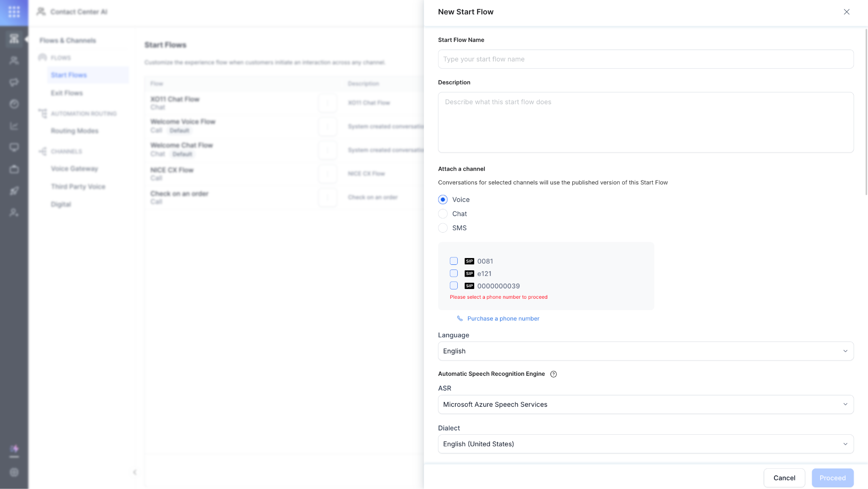Click the help icon beside Automatic Speech Recognition Engine
This screenshot has width=868, height=489.
[553, 374]
